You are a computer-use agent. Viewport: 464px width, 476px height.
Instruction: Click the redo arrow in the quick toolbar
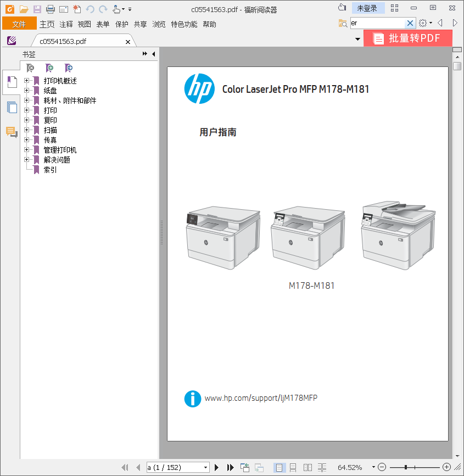point(103,9)
